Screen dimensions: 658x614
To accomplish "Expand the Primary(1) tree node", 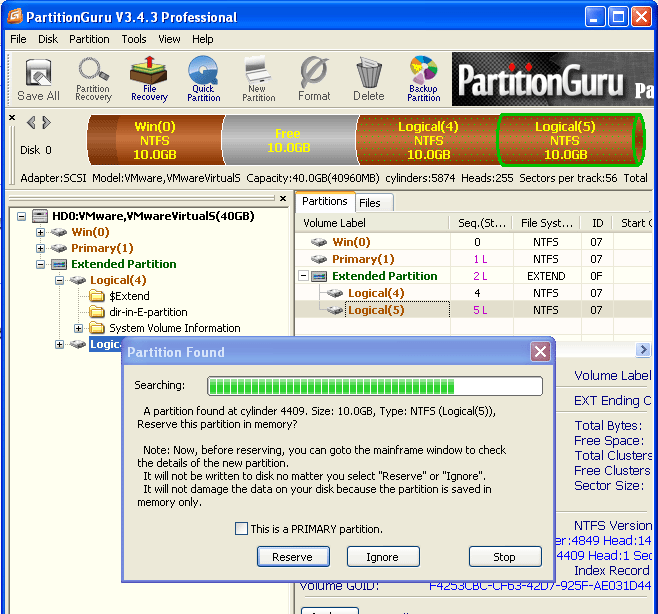I will click(x=40, y=248).
